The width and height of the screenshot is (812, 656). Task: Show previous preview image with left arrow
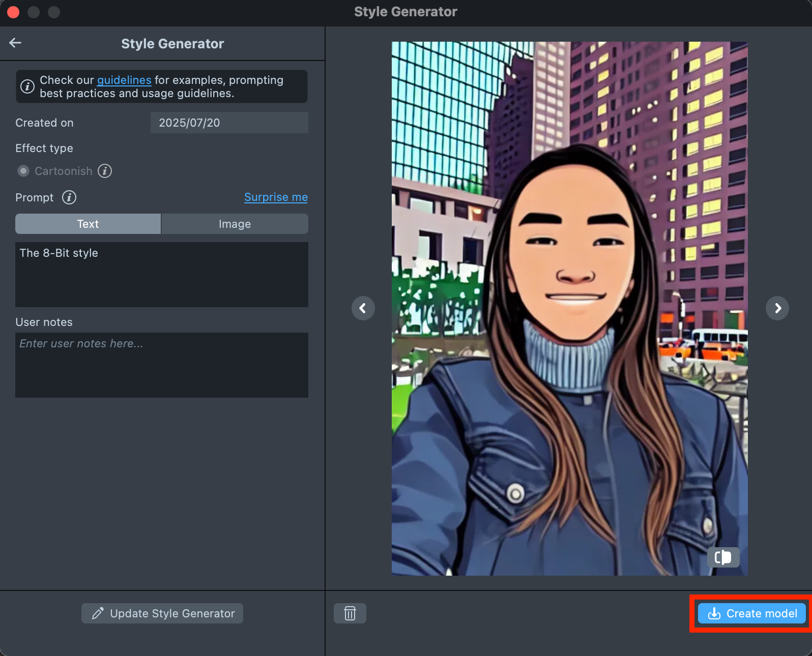coord(363,308)
